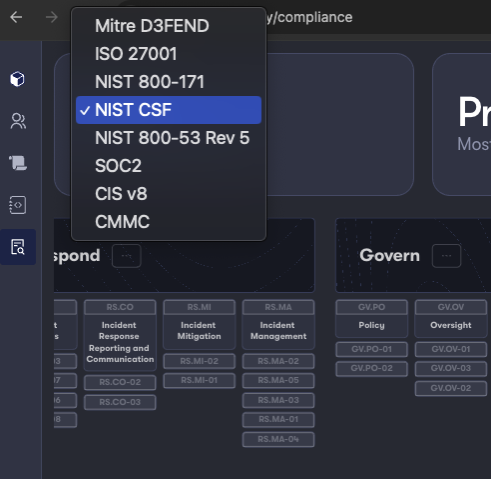The image size is (491, 479).
Task: Select control RS.MA-05
Action: click(x=278, y=380)
